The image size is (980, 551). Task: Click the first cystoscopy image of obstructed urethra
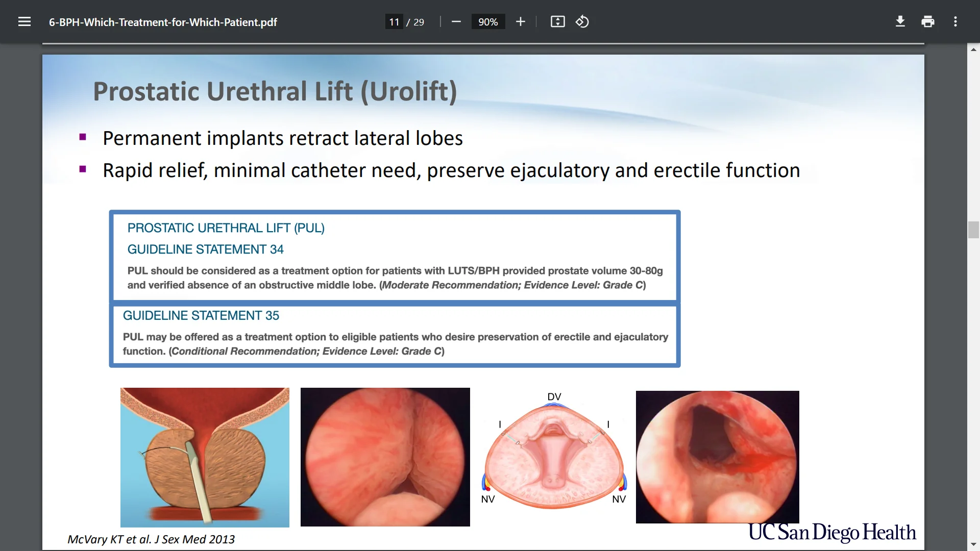385,457
